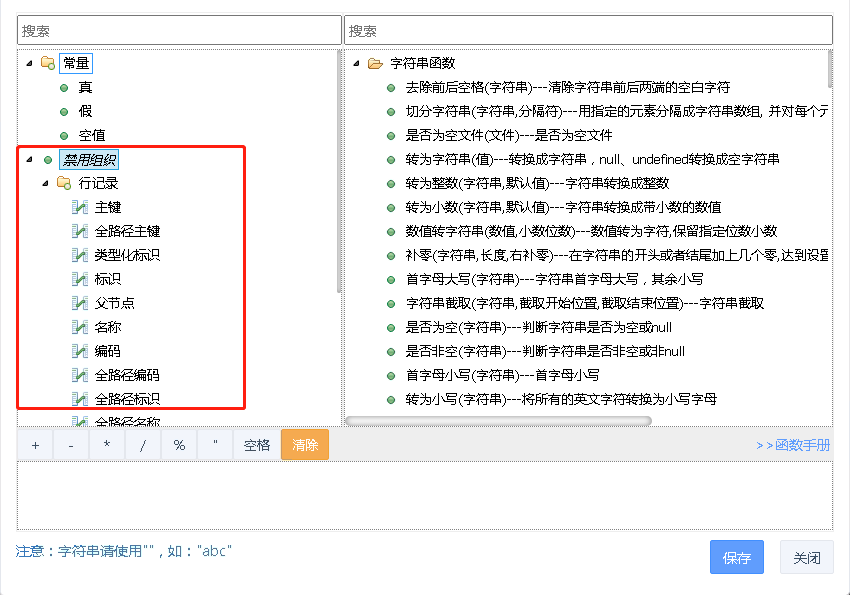Click the green dot beside 去除前后空格 function
This screenshot has height=595, width=850.
391,87
